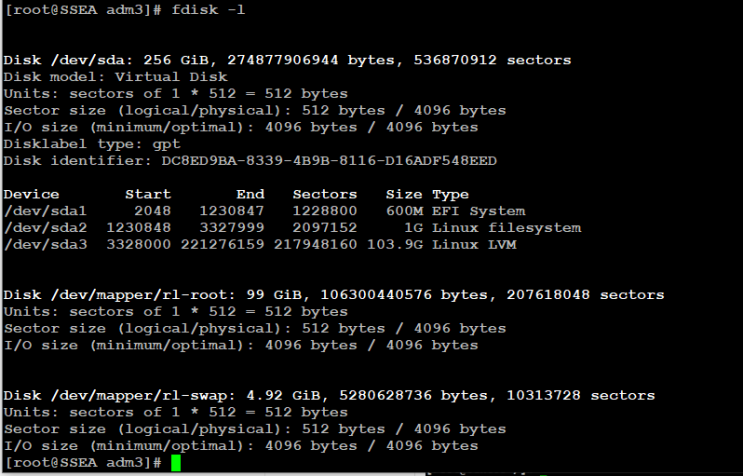Click the Device column header
Viewport: 743px width, 476px height.
pos(32,194)
